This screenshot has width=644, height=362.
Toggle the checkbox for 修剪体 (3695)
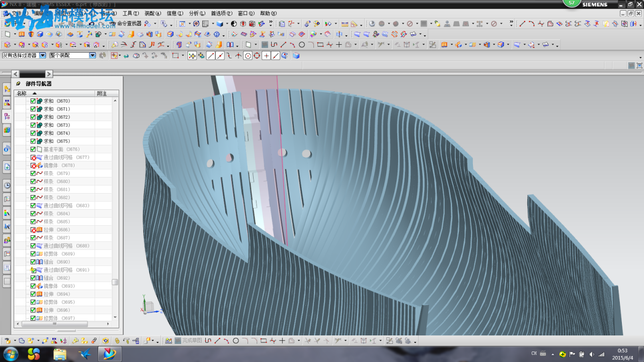(33, 302)
